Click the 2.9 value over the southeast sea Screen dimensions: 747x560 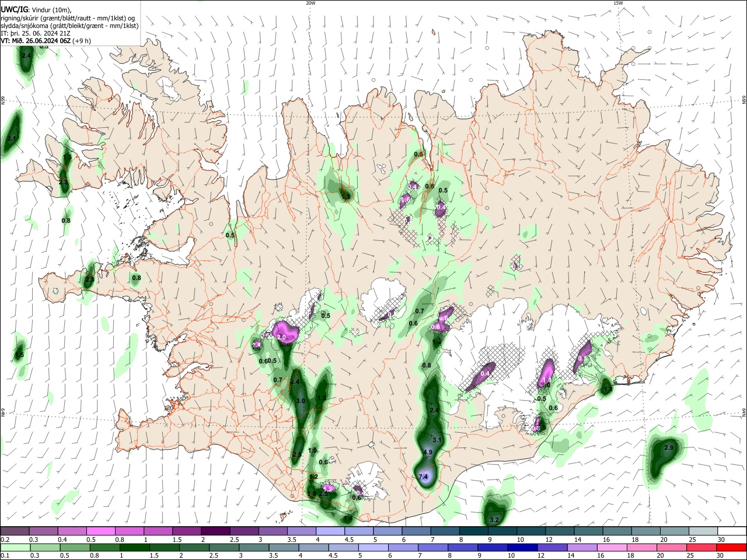click(669, 447)
